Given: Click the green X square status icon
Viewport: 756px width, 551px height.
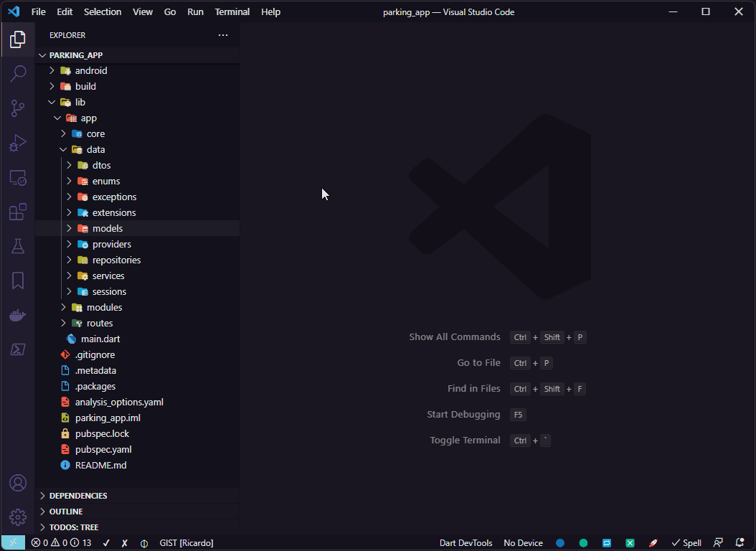Looking at the screenshot, I should (x=630, y=543).
